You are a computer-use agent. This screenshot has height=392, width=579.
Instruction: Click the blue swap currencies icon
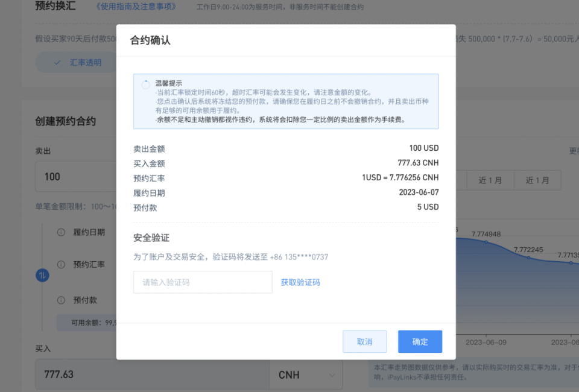[x=42, y=276]
